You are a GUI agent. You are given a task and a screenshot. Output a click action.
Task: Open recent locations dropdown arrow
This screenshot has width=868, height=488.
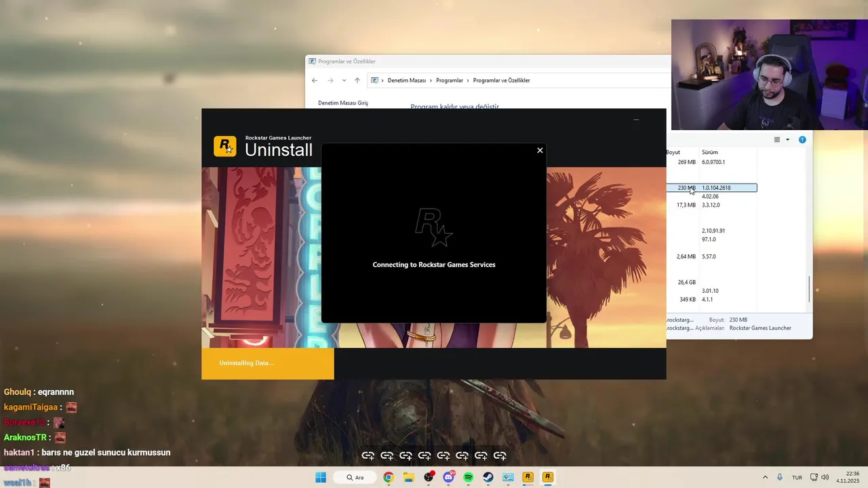[344, 80]
